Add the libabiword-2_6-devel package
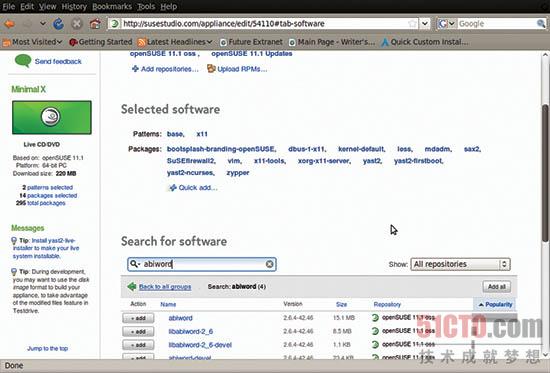The image size is (550, 373). [x=138, y=345]
